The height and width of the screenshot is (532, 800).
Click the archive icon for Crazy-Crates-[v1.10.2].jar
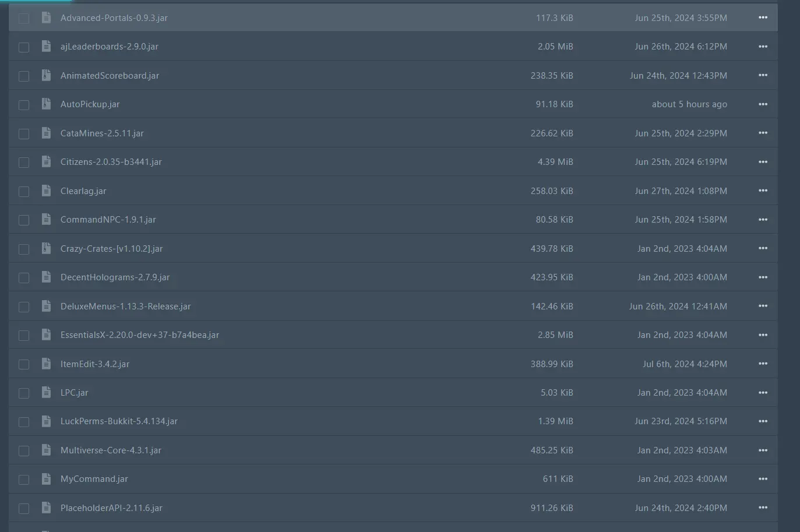tap(46, 248)
